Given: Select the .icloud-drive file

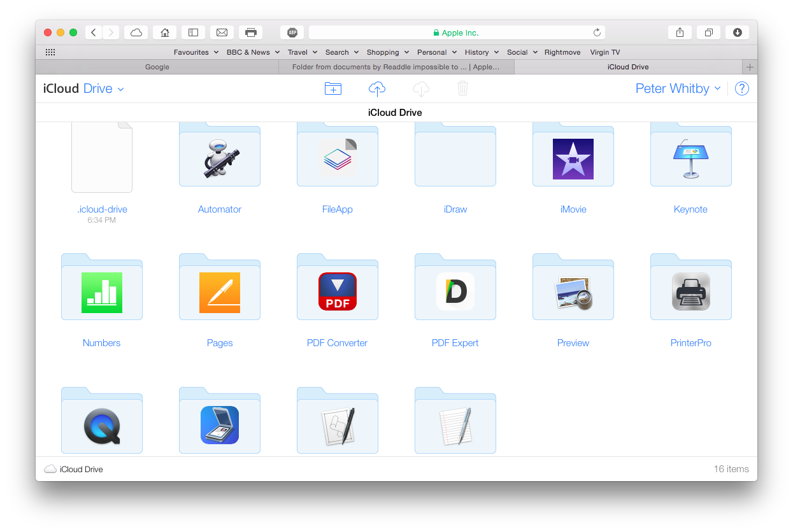Looking at the screenshot, I should pyautogui.click(x=102, y=157).
